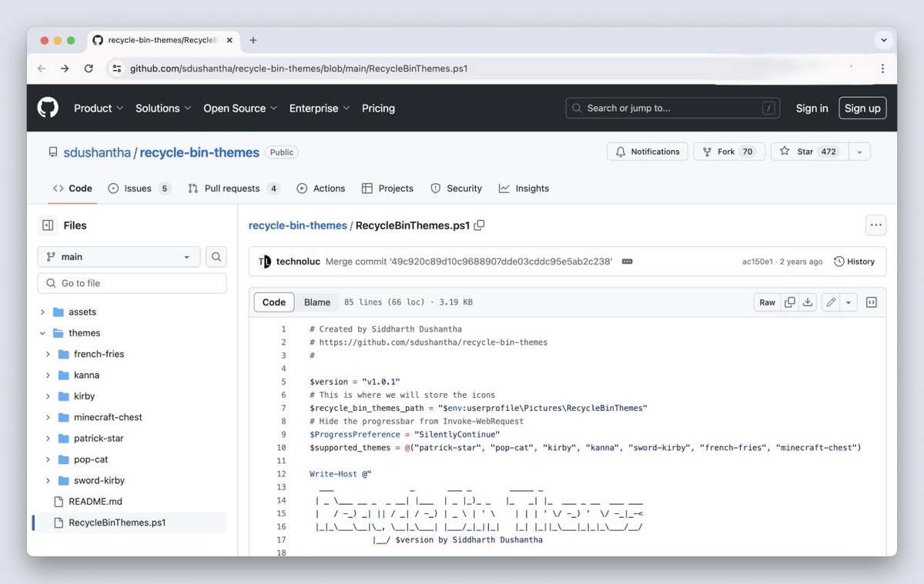Image resolution: width=924 pixels, height=584 pixels.
Task: Open Enterprise dropdown menu
Action: point(320,108)
